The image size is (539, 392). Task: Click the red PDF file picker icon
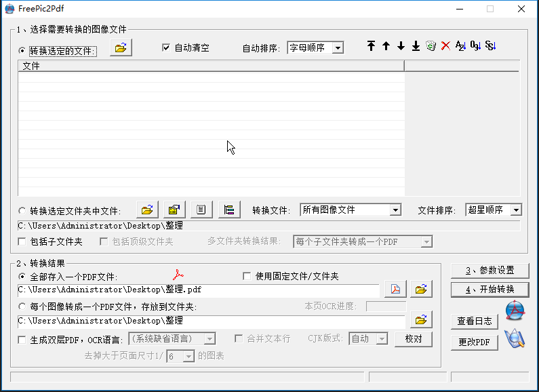point(395,290)
